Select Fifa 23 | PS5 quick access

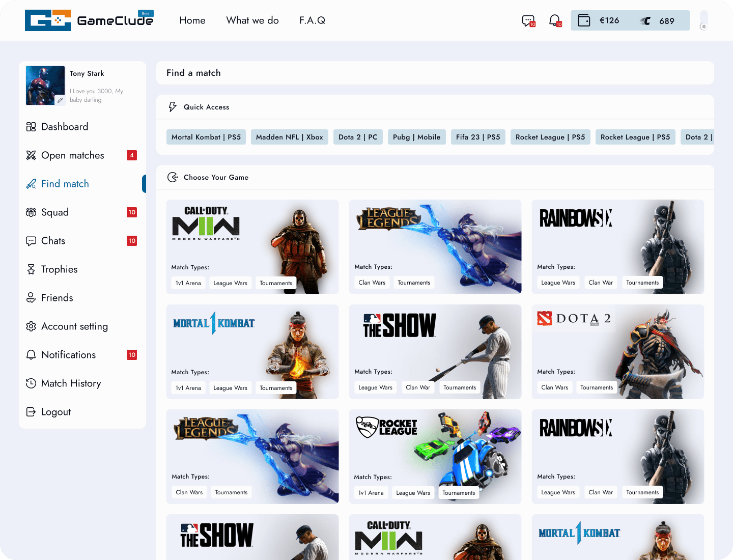tap(478, 137)
